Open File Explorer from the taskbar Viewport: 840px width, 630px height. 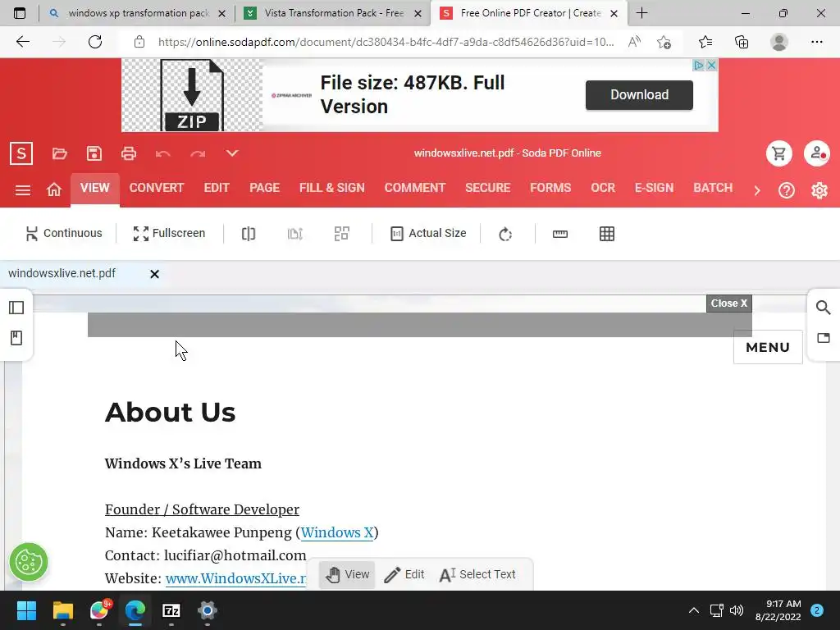(x=62, y=610)
